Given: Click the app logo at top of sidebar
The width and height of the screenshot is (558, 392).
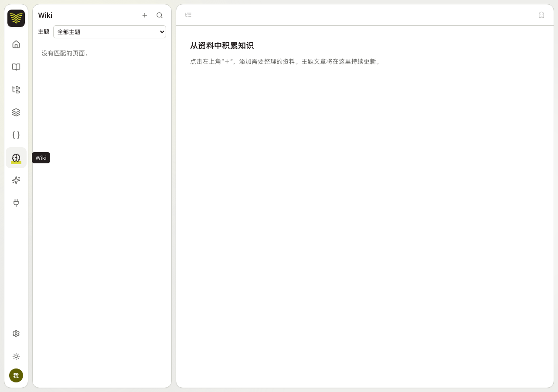Looking at the screenshot, I should pyautogui.click(x=16, y=18).
